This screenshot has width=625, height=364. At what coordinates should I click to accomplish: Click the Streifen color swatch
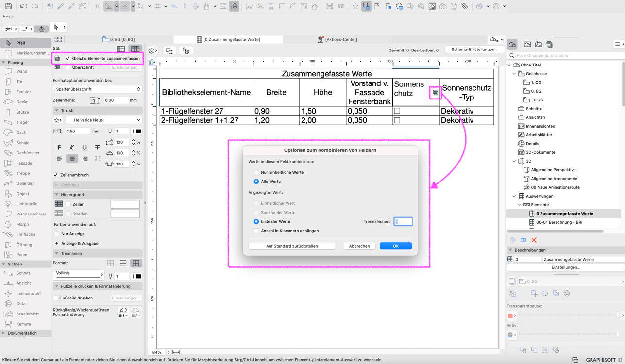coord(125,214)
